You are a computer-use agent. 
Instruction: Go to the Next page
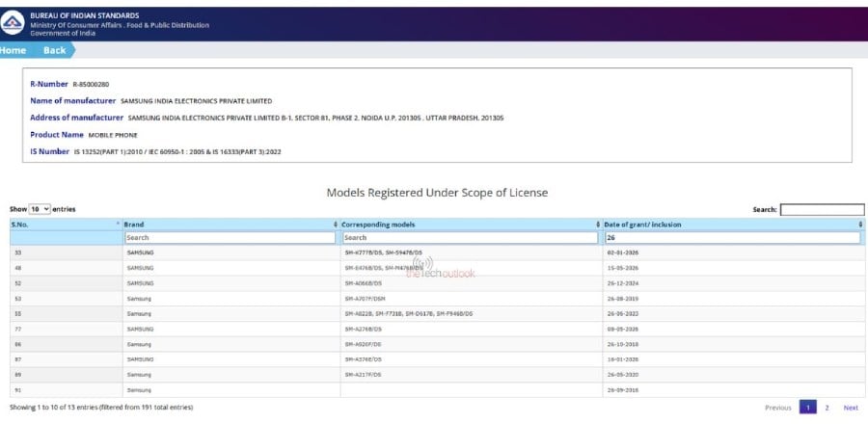(851, 408)
